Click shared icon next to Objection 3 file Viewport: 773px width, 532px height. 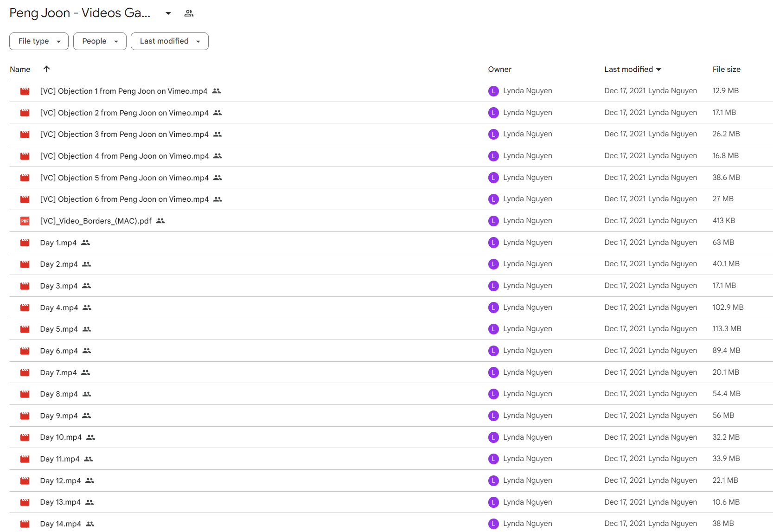[x=217, y=134]
